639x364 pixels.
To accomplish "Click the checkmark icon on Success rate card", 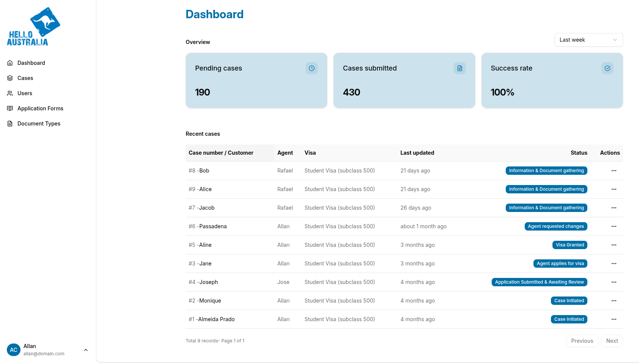I will click(x=607, y=68).
